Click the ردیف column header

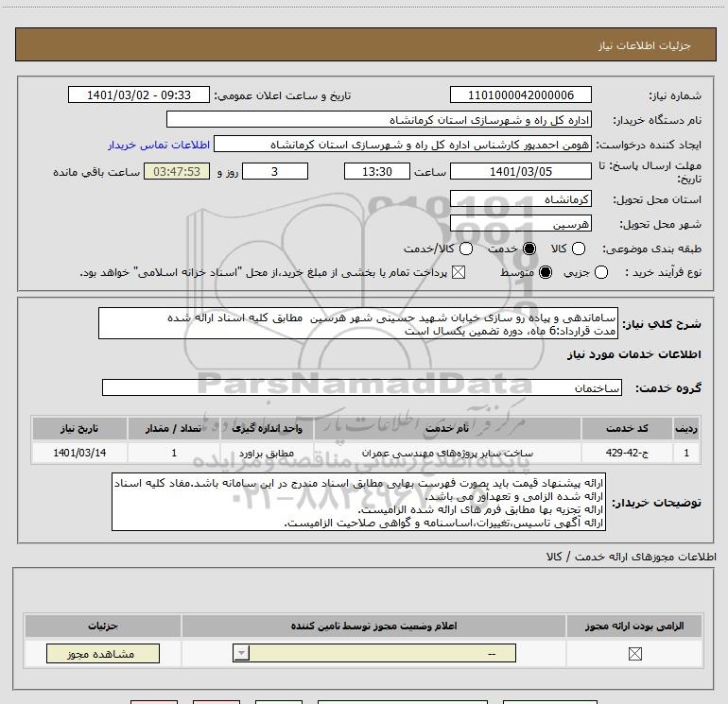tap(686, 428)
